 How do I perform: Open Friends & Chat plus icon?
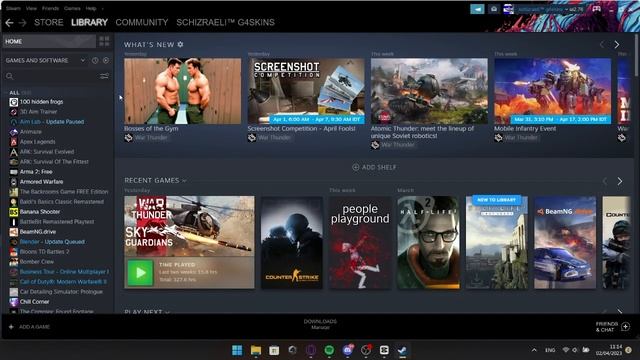tap(625, 327)
